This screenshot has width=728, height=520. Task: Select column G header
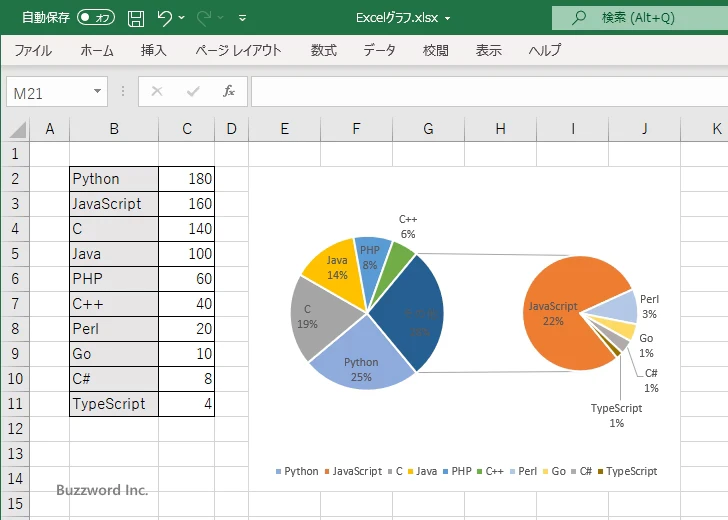click(x=428, y=129)
